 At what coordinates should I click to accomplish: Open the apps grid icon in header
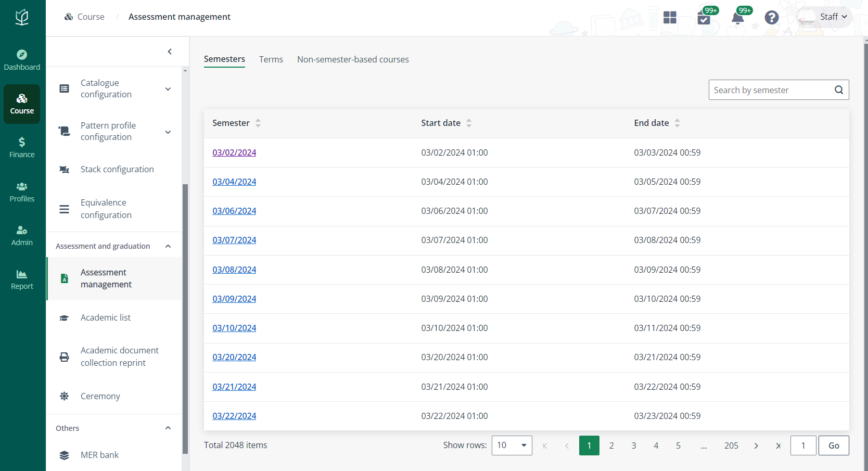pyautogui.click(x=670, y=18)
